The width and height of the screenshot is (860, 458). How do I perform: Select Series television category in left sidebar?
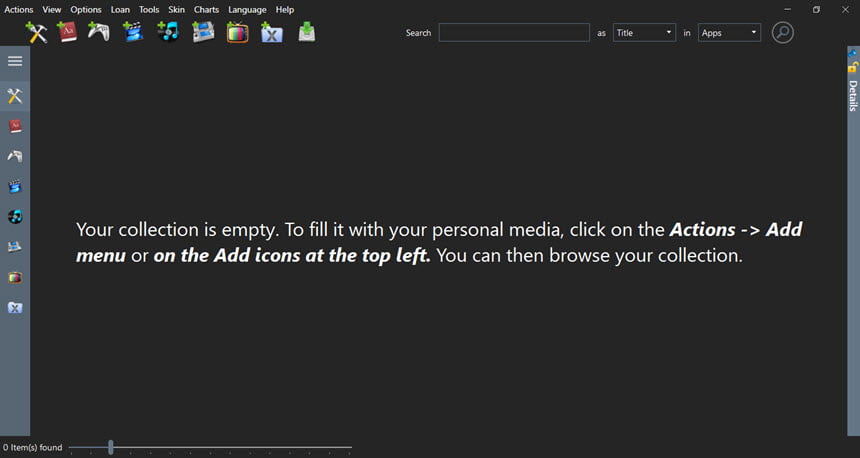click(x=15, y=277)
